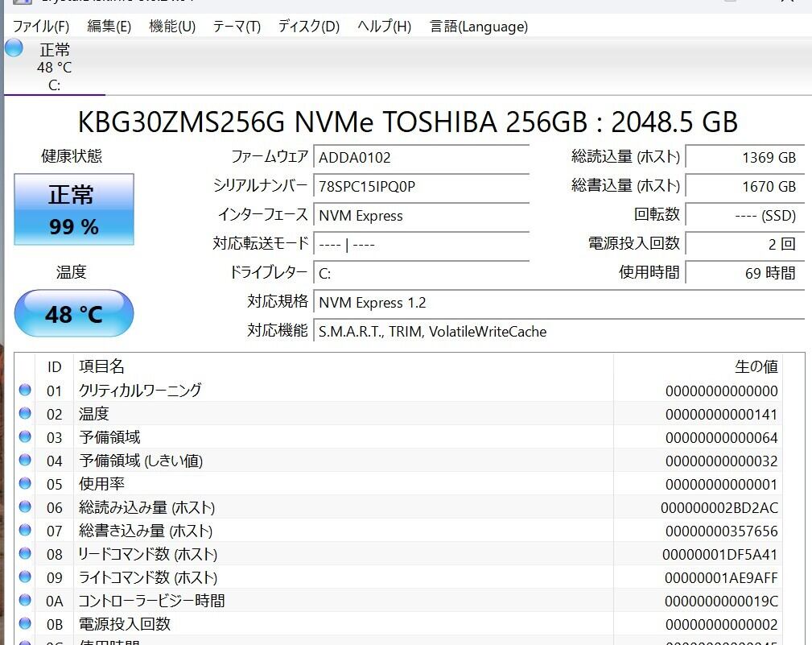812x645 pixels.
Task: Select the 使用率 attribute name
Action: (101, 483)
